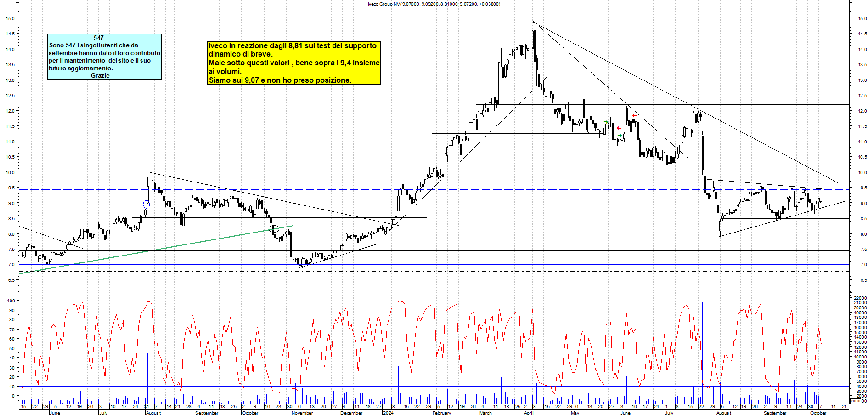Viewport: 868px width, 415px height.
Task: Select the line 'settembre hanno dato il loro contributo'
Action: pos(105,53)
